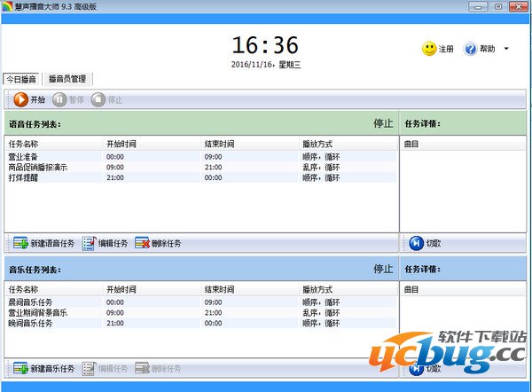
Task: Expand the dropdown arrow beside 帮助
Action: pyautogui.click(x=506, y=49)
